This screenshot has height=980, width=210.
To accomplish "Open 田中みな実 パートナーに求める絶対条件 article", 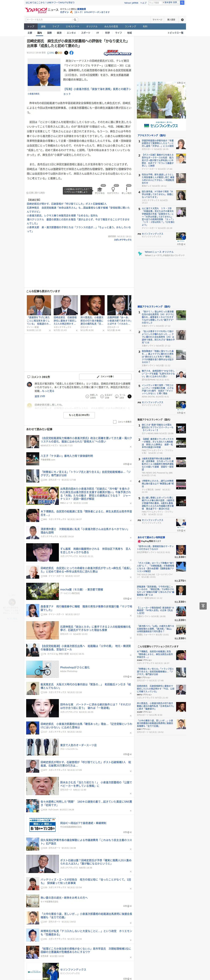I will (x=95, y=706).
